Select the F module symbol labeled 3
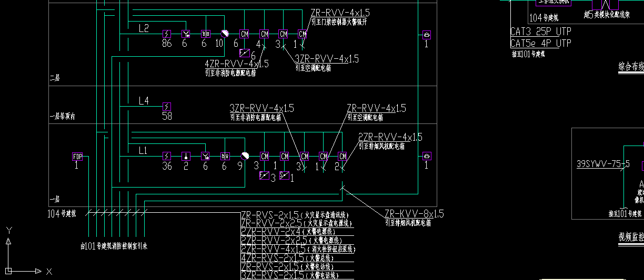This screenshot has width=644, height=280. pyautogui.click(x=265, y=175)
